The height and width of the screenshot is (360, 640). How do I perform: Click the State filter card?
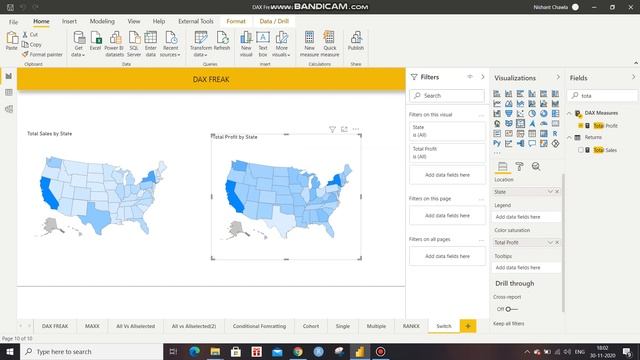(x=447, y=131)
